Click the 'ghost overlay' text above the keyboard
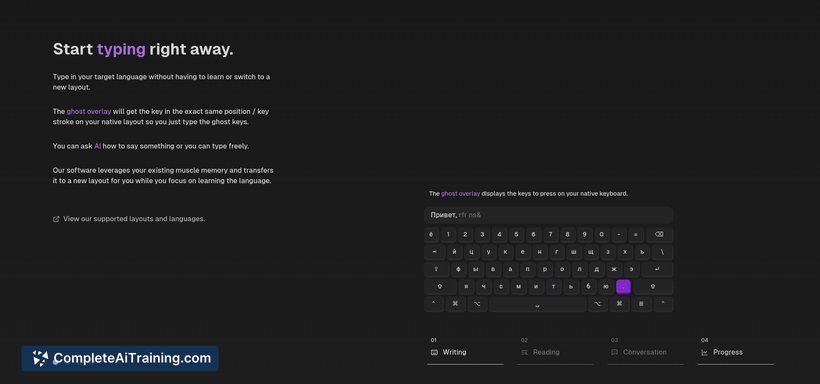Image resolution: width=820 pixels, height=384 pixels. (460, 194)
